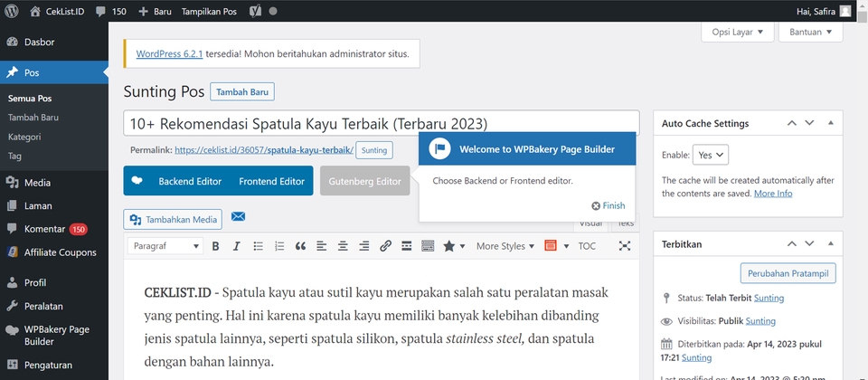Enter distraction-free fullscreen mode

pyautogui.click(x=625, y=246)
